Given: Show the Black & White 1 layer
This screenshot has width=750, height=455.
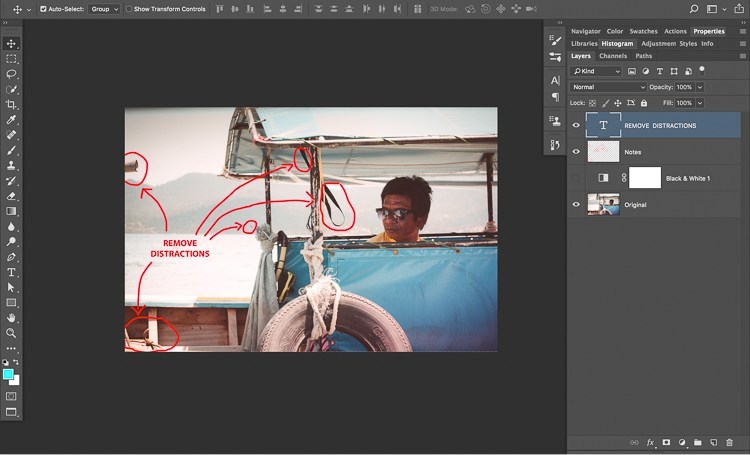Looking at the screenshot, I should point(576,178).
